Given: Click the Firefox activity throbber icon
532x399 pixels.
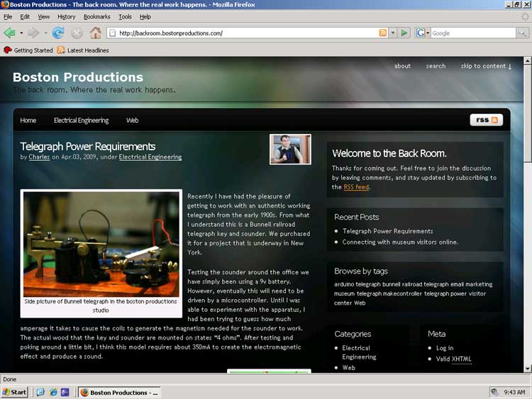Looking at the screenshot, I should point(525,16).
